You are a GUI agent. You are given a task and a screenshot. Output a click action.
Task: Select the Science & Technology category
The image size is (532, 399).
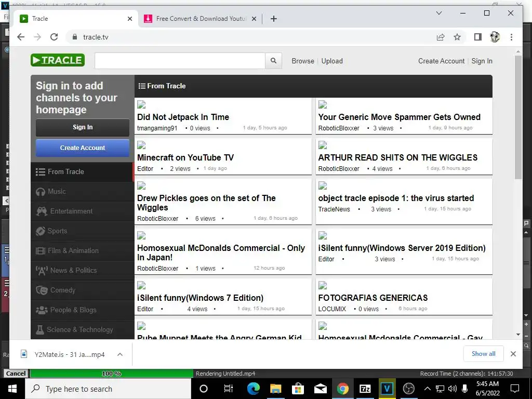83,329
